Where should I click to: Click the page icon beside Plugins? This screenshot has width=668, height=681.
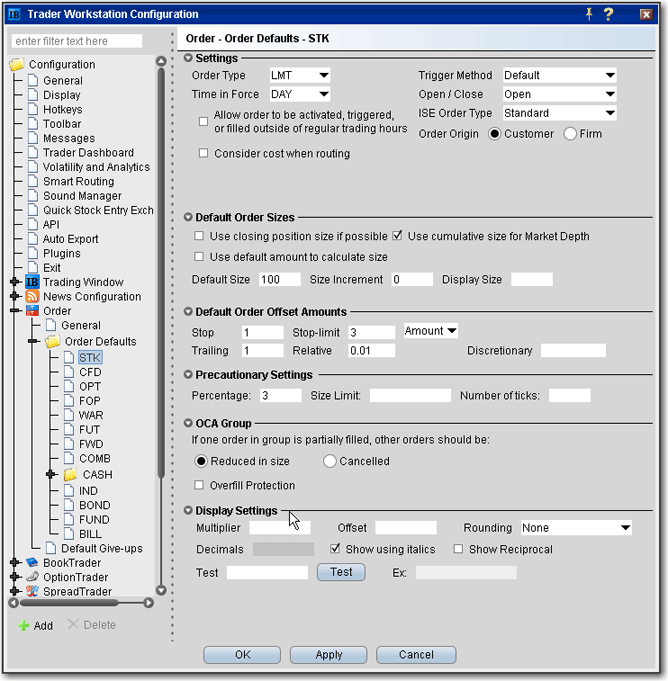coord(33,253)
